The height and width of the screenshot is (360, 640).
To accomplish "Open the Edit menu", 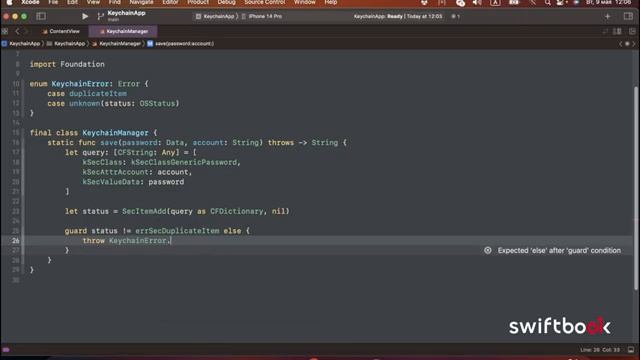I will point(72,2).
